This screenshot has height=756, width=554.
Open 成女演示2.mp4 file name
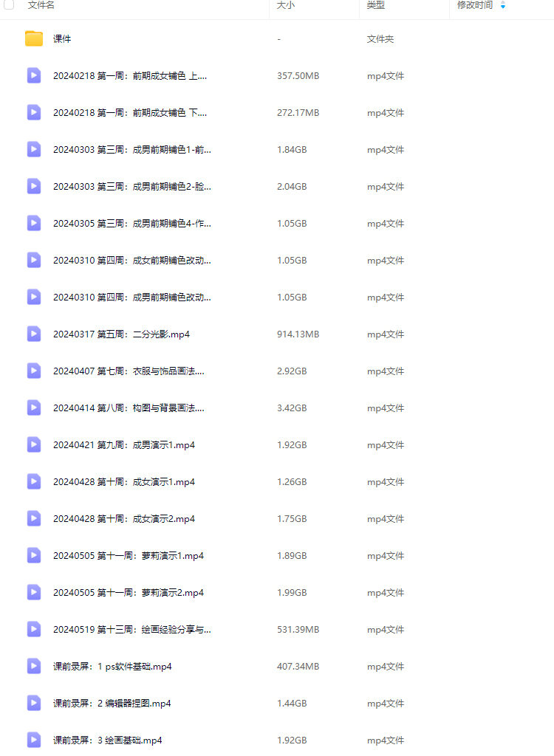click(124, 519)
